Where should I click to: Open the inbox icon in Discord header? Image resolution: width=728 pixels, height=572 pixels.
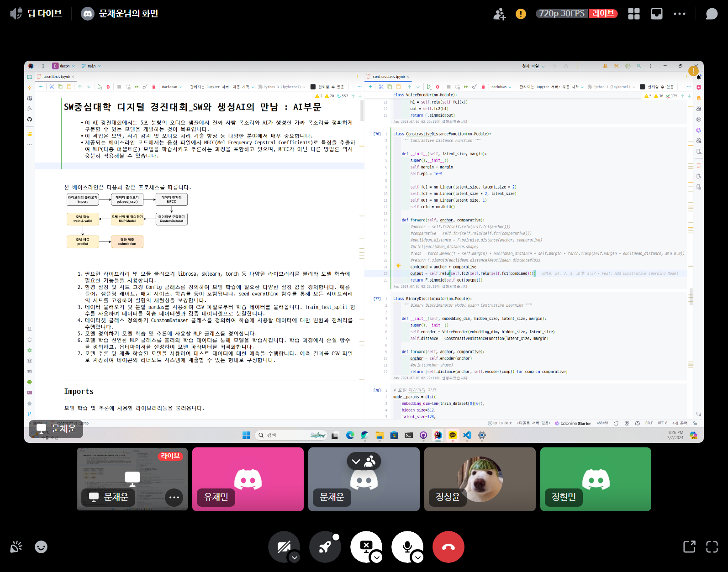coord(657,14)
